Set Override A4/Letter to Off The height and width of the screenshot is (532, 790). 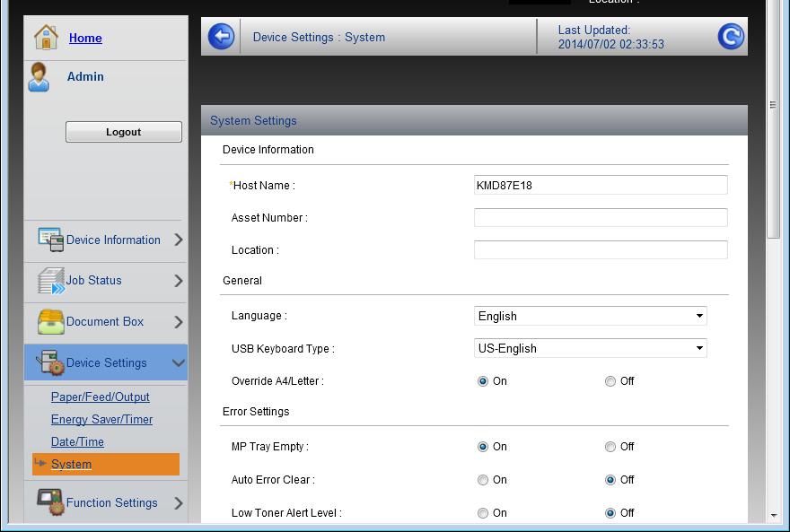coord(610,381)
